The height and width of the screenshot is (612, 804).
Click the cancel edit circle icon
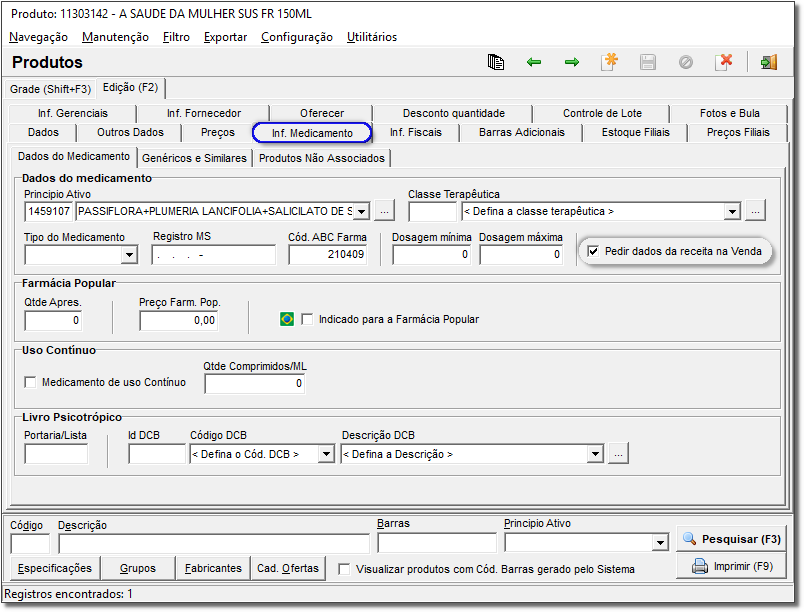(686, 62)
